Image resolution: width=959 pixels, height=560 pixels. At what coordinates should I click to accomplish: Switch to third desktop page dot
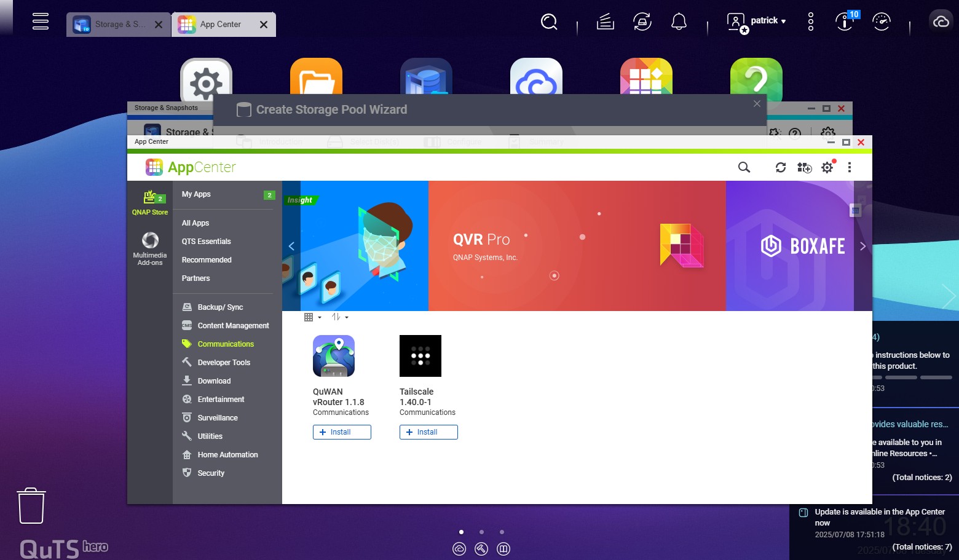pyautogui.click(x=502, y=532)
